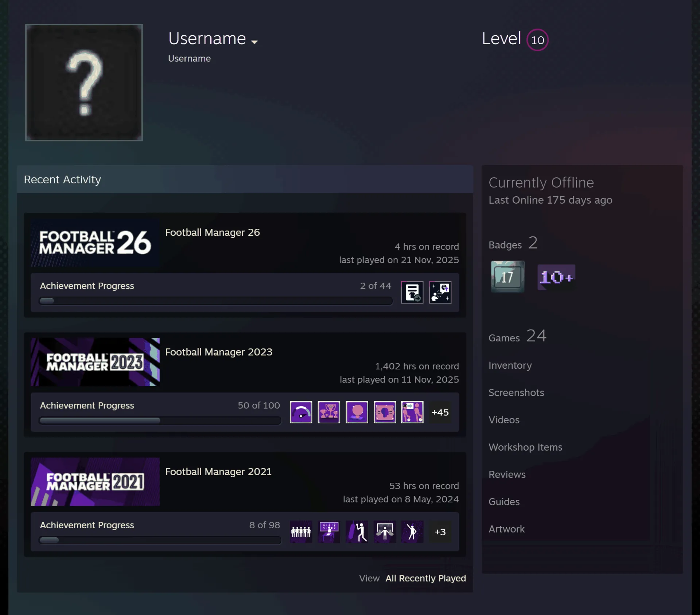The image size is (700, 615).
Task: Go to Artwork
Action: tap(506, 529)
